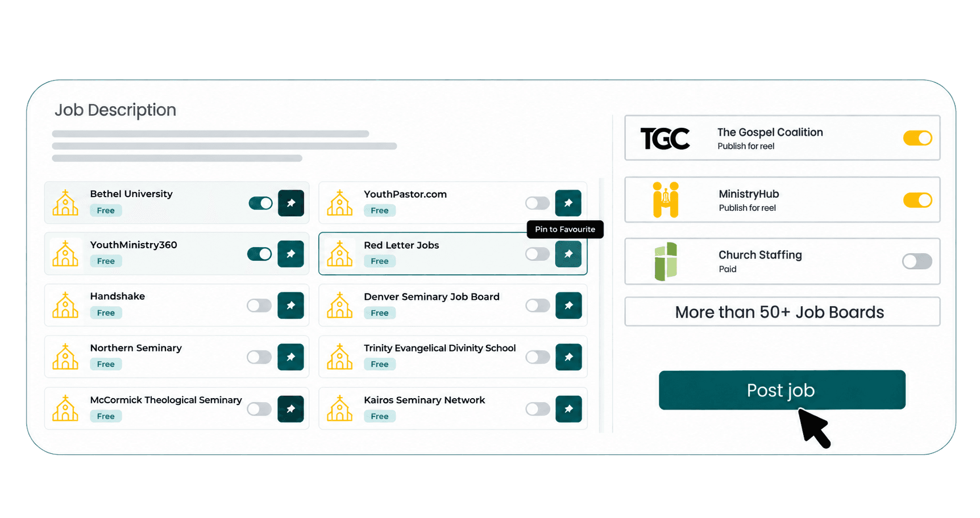980x518 pixels.
Task: Pin Kairos Seminary Network to favourites
Action: (x=568, y=409)
